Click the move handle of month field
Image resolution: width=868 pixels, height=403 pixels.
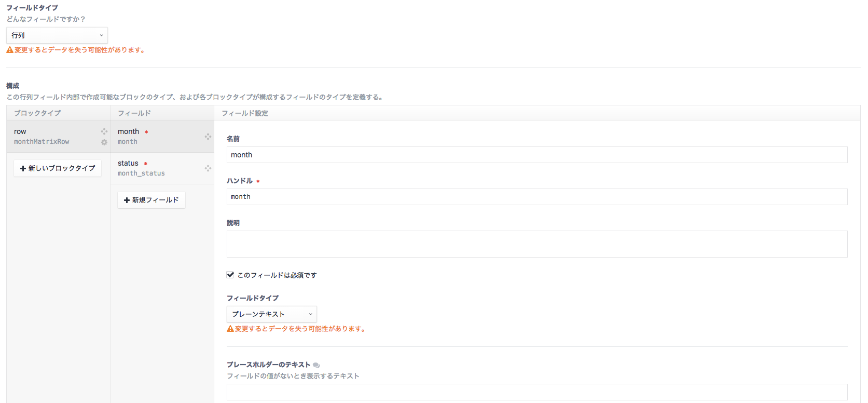(208, 137)
